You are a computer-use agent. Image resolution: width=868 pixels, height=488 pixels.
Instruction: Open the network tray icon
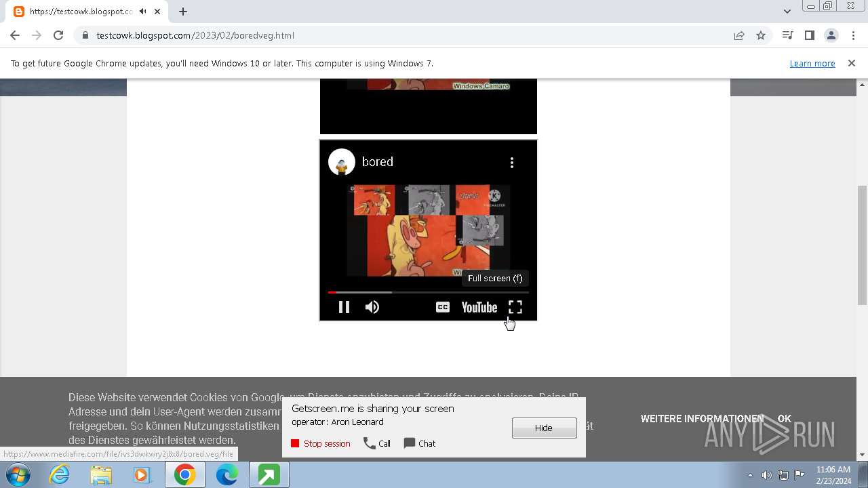point(783,475)
